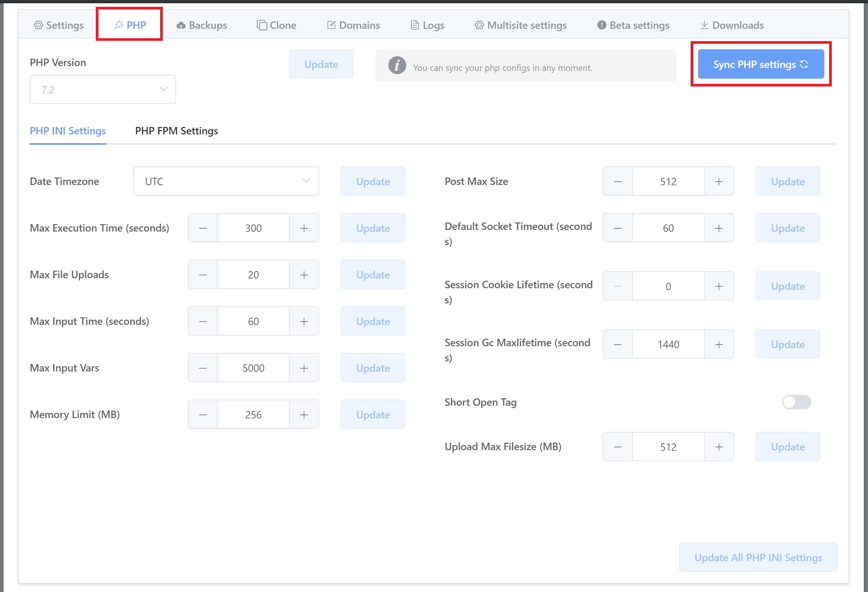Increase Max Input Time value
Viewport: 868px width, 592px height.
(x=304, y=321)
